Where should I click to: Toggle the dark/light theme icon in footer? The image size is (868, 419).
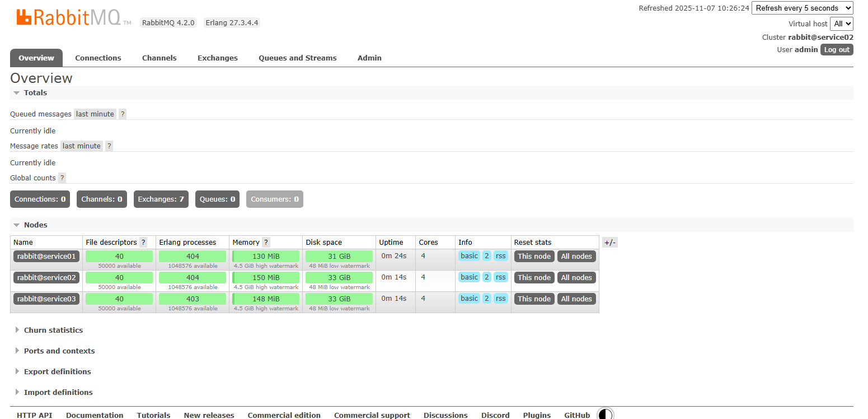(x=605, y=415)
